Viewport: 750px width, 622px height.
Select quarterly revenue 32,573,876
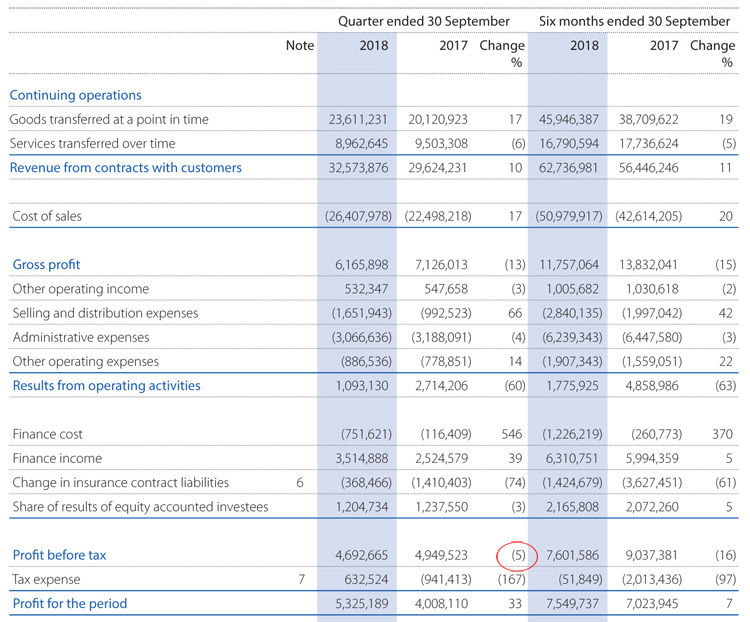pyautogui.click(x=358, y=167)
